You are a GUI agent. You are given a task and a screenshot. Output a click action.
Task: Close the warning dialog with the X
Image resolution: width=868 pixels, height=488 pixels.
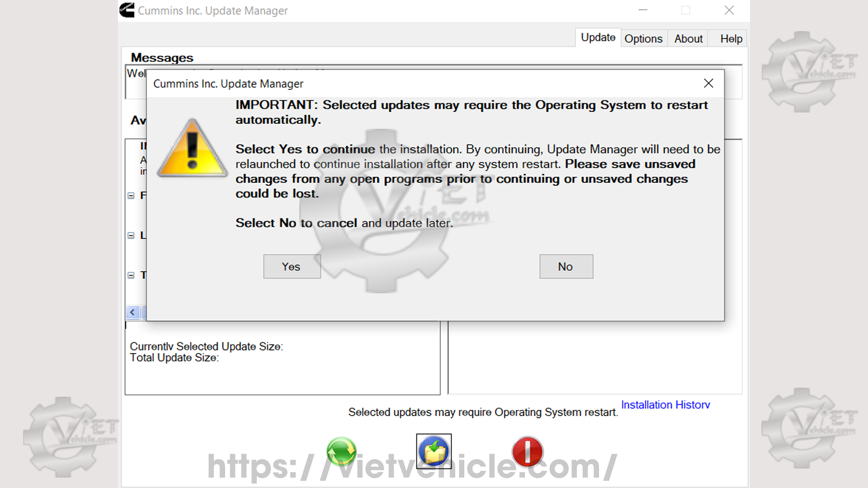coord(708,83)
